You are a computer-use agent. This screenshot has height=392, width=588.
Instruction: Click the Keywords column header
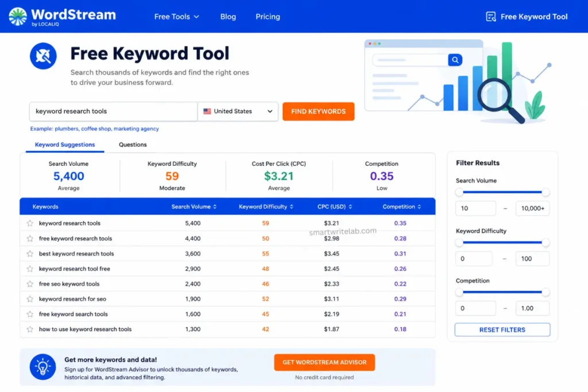coord(45,207)
